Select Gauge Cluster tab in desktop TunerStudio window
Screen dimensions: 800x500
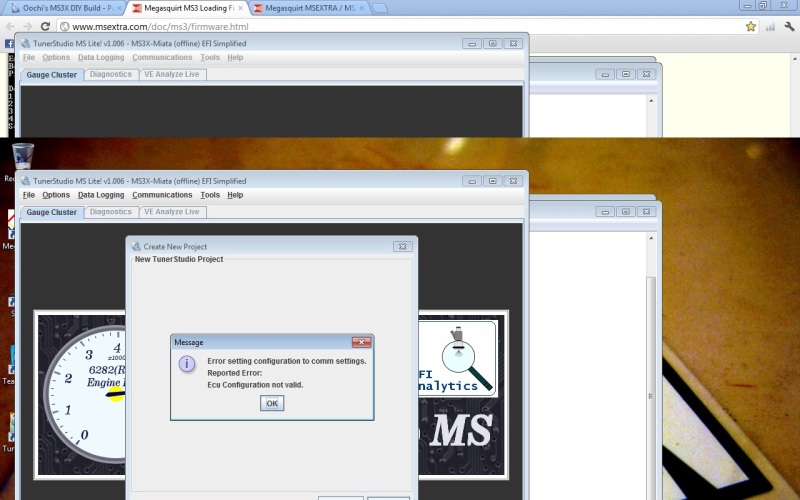coord(52,212)
